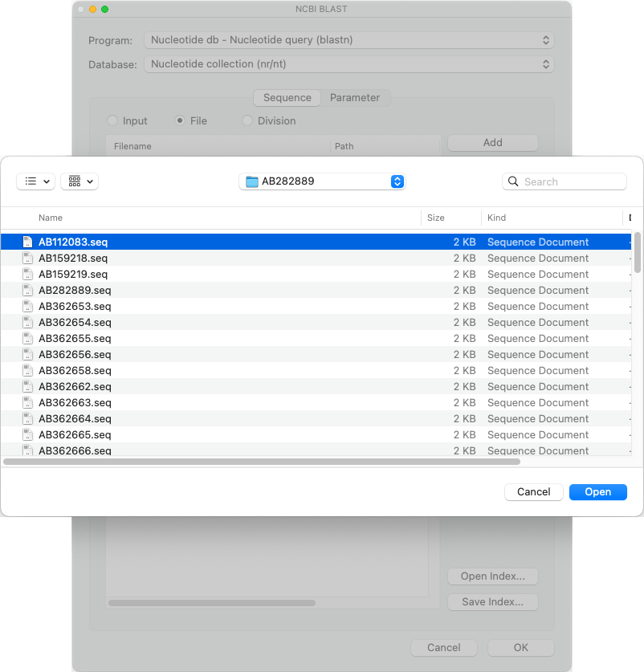This screenshot has height=672, width=644.
Task: Click Sequence Document kind of AB362658.seq
Action: 538,371
